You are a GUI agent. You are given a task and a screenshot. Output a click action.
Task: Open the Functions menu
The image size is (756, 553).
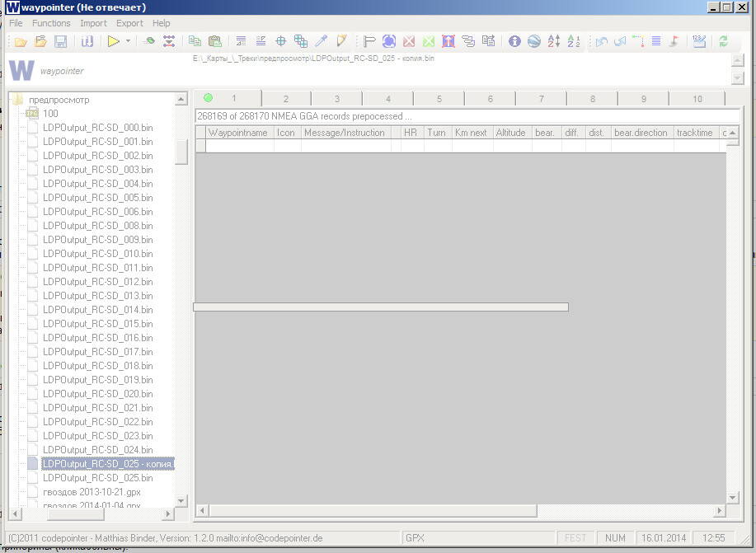(x=51, y=23)
